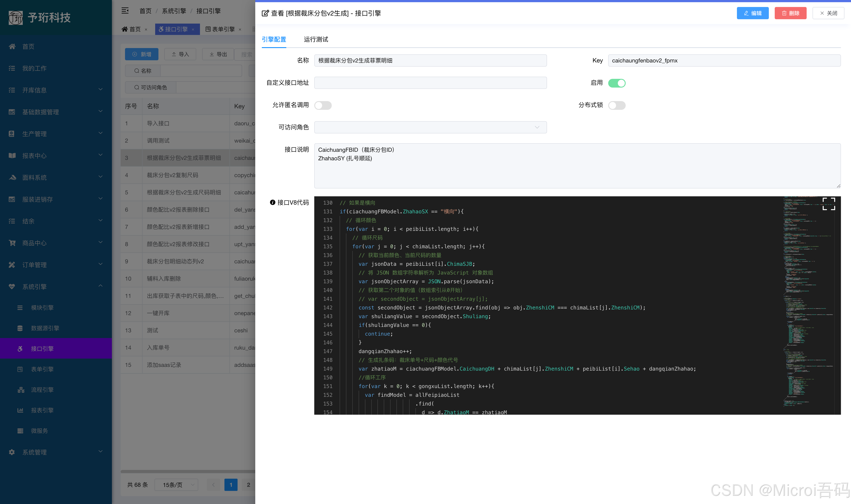Viewport: 851px width, 504px height.
Task: Close the 接口引擎 page tab
Action: coord(193,29)
